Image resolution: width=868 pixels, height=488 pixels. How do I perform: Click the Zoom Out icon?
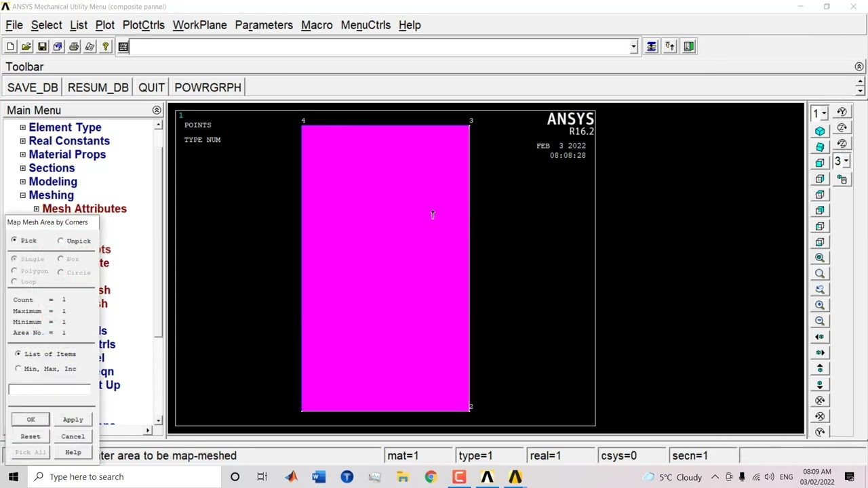tap(820, 321)
